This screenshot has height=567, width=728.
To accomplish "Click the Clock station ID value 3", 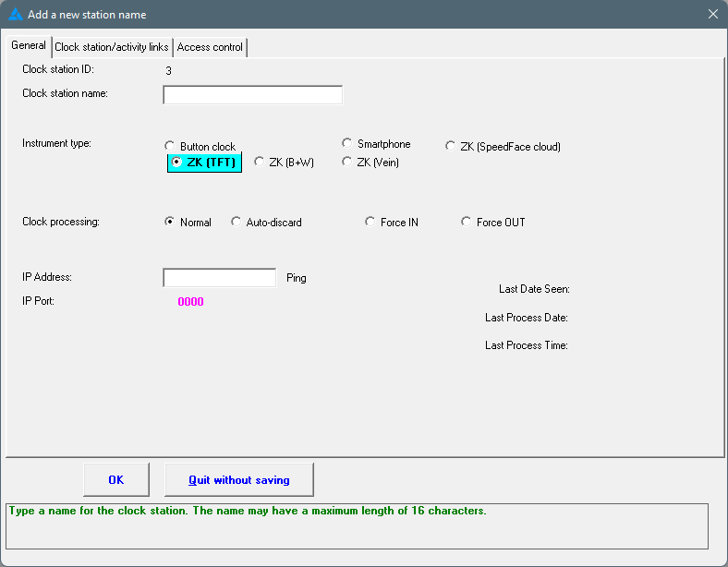I will (x=168, y=71).
